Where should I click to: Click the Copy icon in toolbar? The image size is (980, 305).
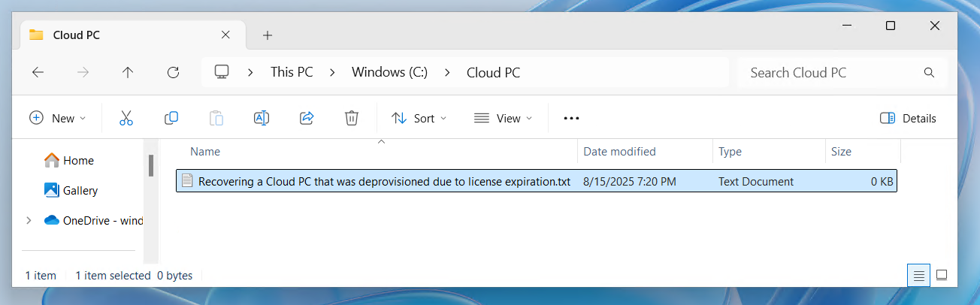(171, 118)
